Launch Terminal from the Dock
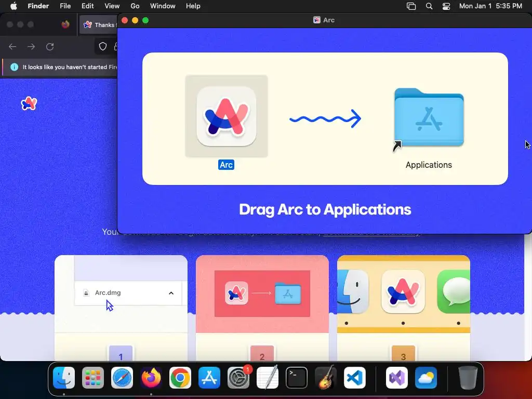The image size is (532, 399). pos(297,378)
